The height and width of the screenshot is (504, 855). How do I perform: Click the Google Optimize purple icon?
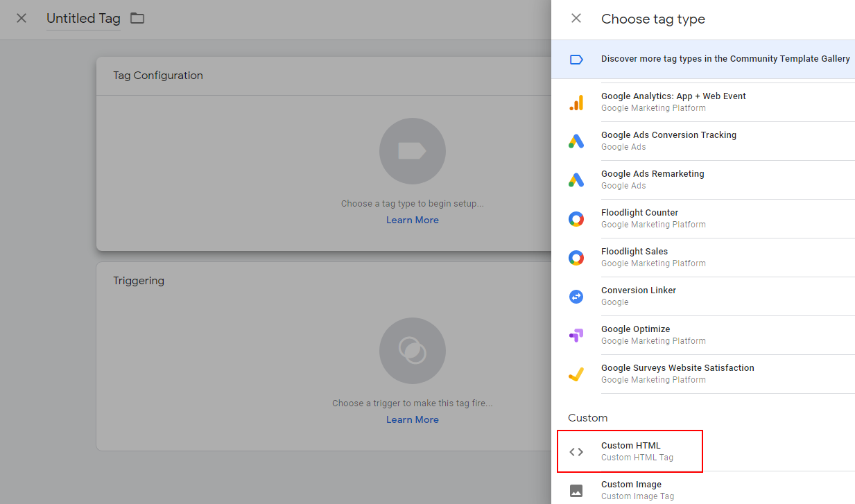(x=576, y=336)
